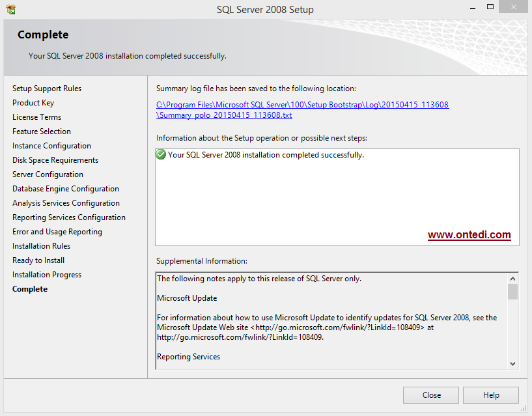Click the 'Microsoft Update' heading in notes
532x416 pixels.
tap(187, 298)
